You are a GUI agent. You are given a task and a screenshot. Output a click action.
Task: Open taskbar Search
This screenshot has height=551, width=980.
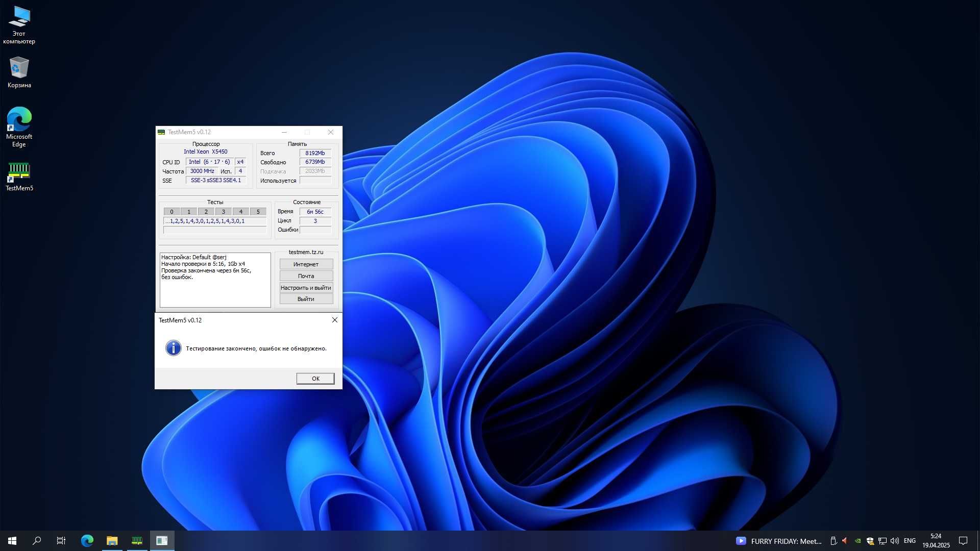(37, 541)
